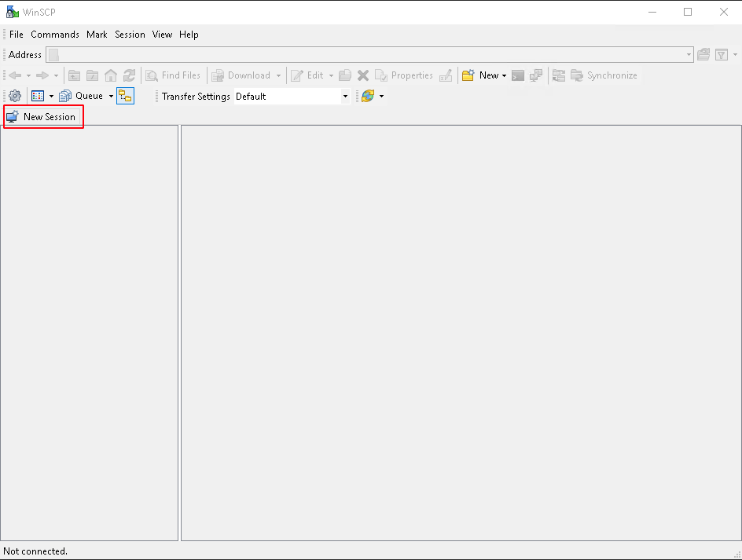Expand the Transfer Settings Default dropdown
This screenshot has width=742, height=560.
pyautogui.click(x=345, y=97)
